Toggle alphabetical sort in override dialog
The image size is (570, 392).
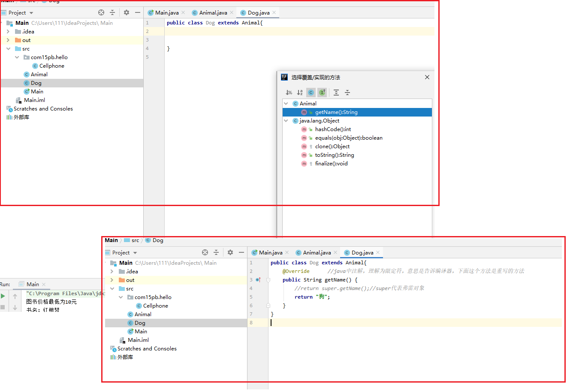(300, 93)
